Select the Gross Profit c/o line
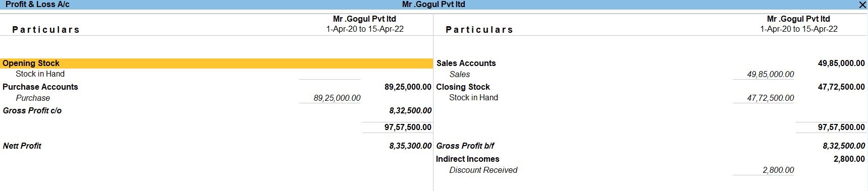Image resolution: width=868 pixels, height=191 pixels. tap(32, 111)
